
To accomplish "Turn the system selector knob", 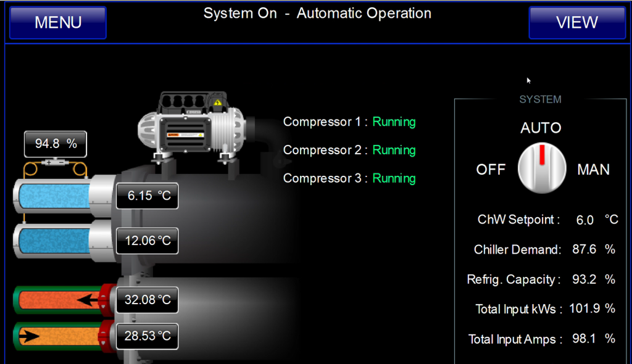I will pyautogui.click(x=542, y=168).
